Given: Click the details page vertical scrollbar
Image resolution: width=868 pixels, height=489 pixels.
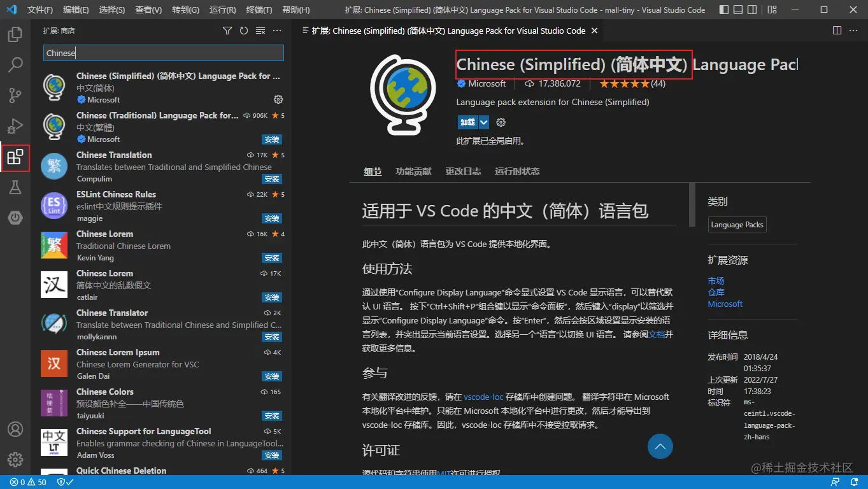Looking at the screenshot, I should pyautogui.click(x=692, y=204).
